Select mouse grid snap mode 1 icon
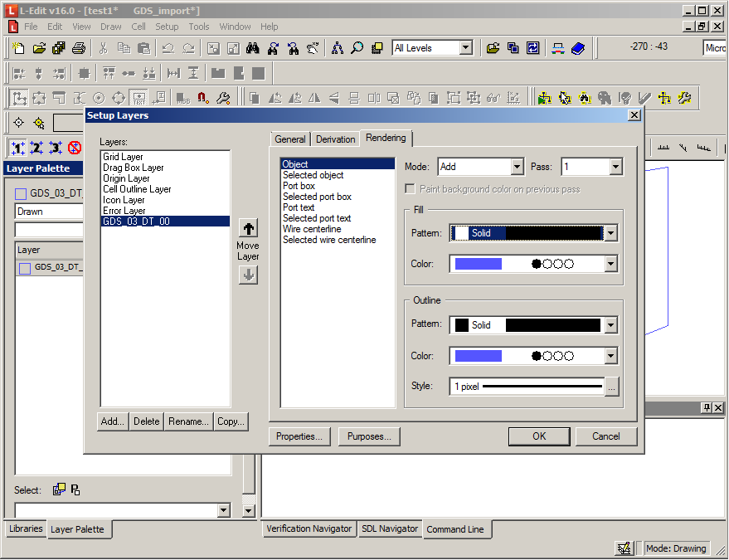The width and height of the screenshot is (729, 560). point(17,148)
